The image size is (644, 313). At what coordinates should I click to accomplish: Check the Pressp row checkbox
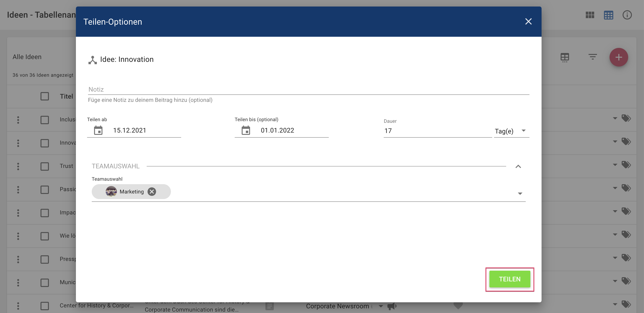point(45,259)
